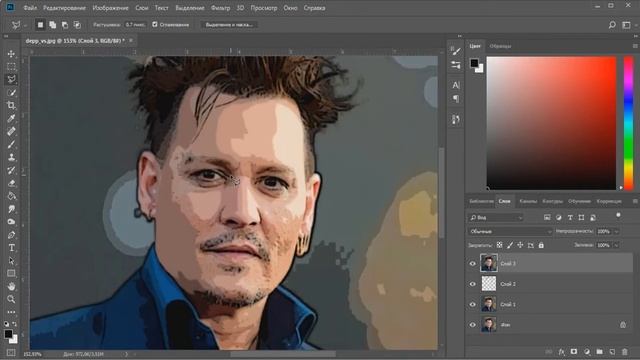Hide the Фон layer eye icon

[x=473, y=325]
